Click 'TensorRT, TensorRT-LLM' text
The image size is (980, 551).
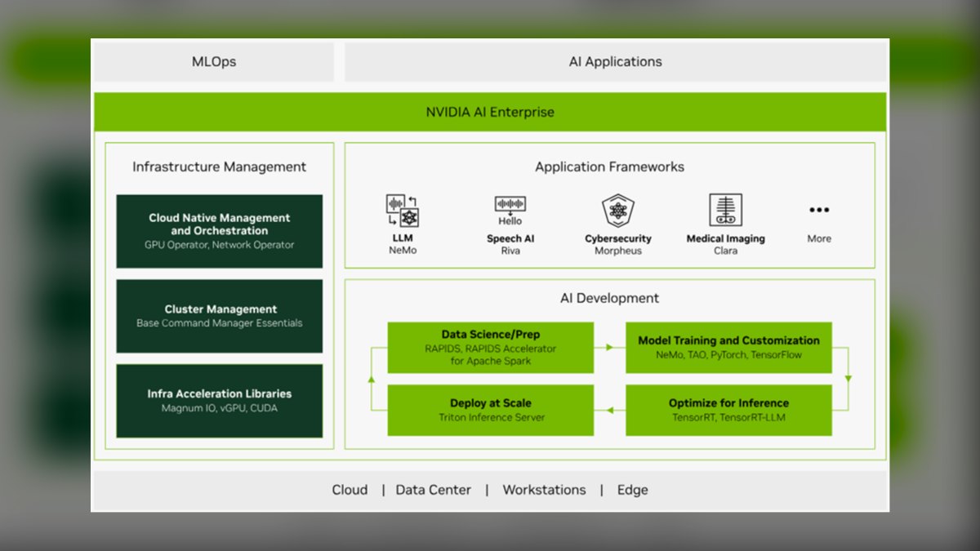tap(728, 417)
